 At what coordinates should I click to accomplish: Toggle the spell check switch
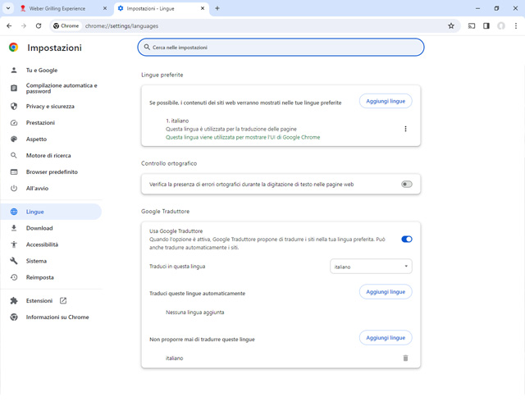407,185
